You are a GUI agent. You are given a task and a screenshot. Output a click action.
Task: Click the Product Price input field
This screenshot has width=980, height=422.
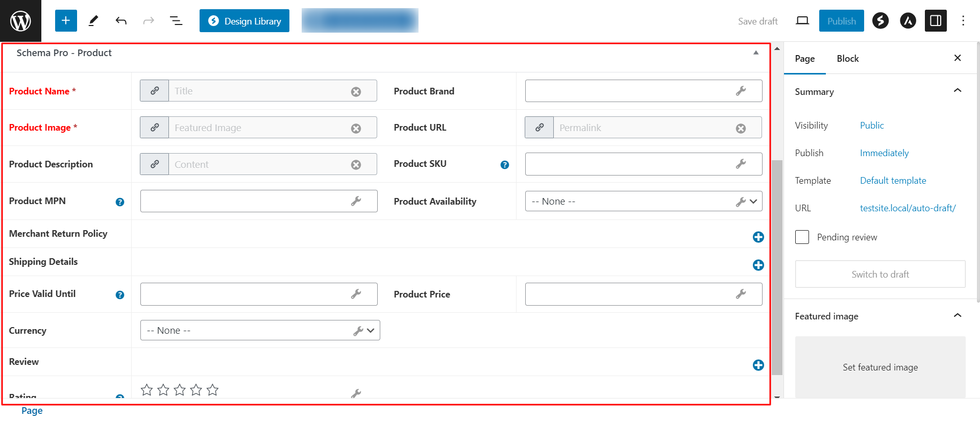(x=628, y=294)
